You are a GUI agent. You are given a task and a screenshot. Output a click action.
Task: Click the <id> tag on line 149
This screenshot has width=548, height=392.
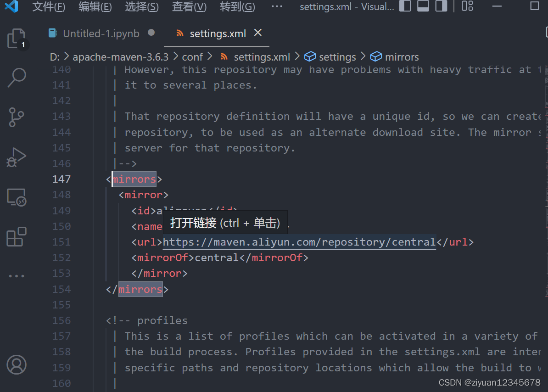(144, 211)
